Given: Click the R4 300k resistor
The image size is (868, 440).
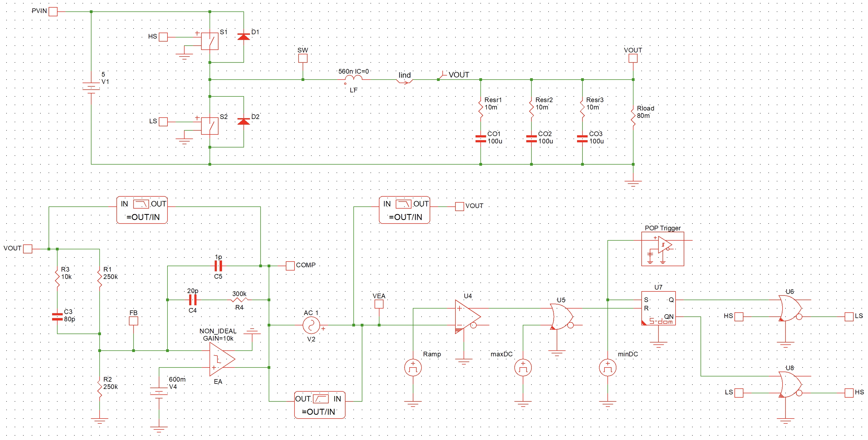Looking at the screenshot, I should click(239, 300).
